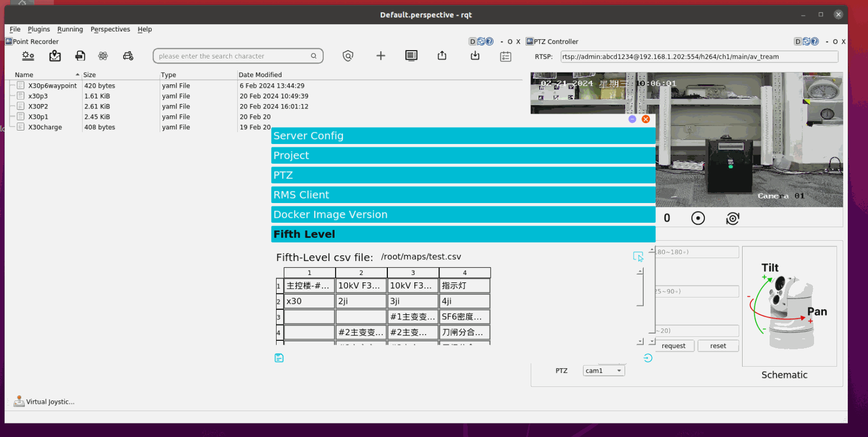This screenshot has height=437, width=868.
Task: Click the upload export icon in toolbar
Action: [442, 56]
